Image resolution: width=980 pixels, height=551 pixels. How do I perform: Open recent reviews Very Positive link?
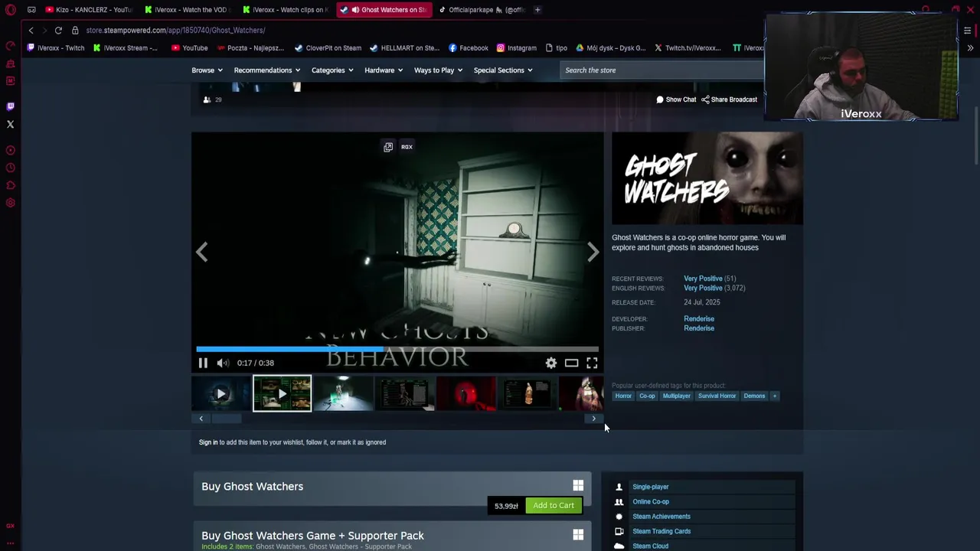[x=703, y=279]
